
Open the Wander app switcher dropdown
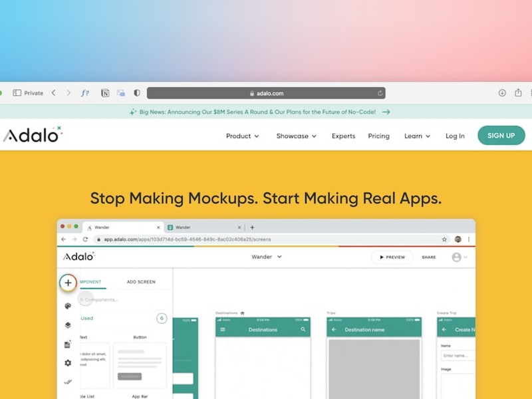267,257
